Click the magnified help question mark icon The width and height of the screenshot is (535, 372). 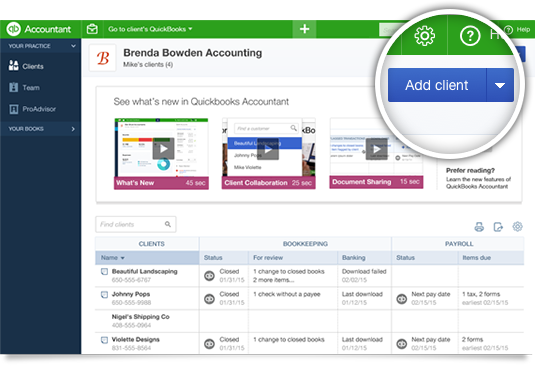click(470, 35)
